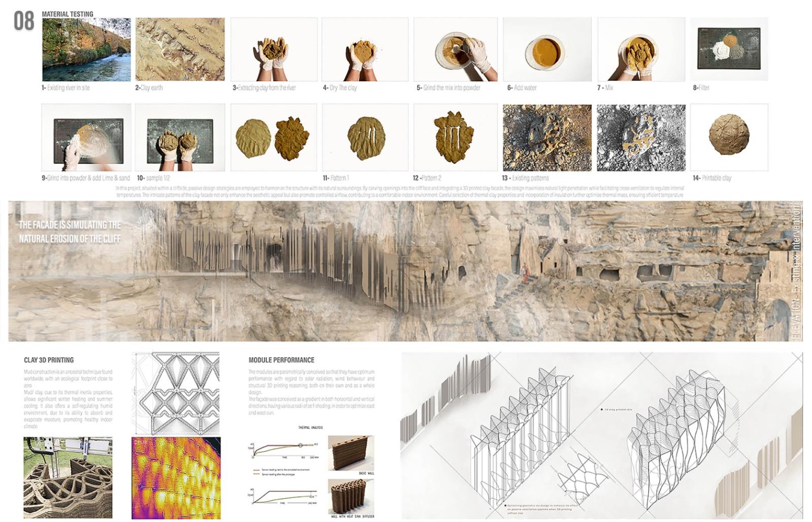Select the Basic Wall sample photo
The image size is (812, 522).
[x=351, y=452]
